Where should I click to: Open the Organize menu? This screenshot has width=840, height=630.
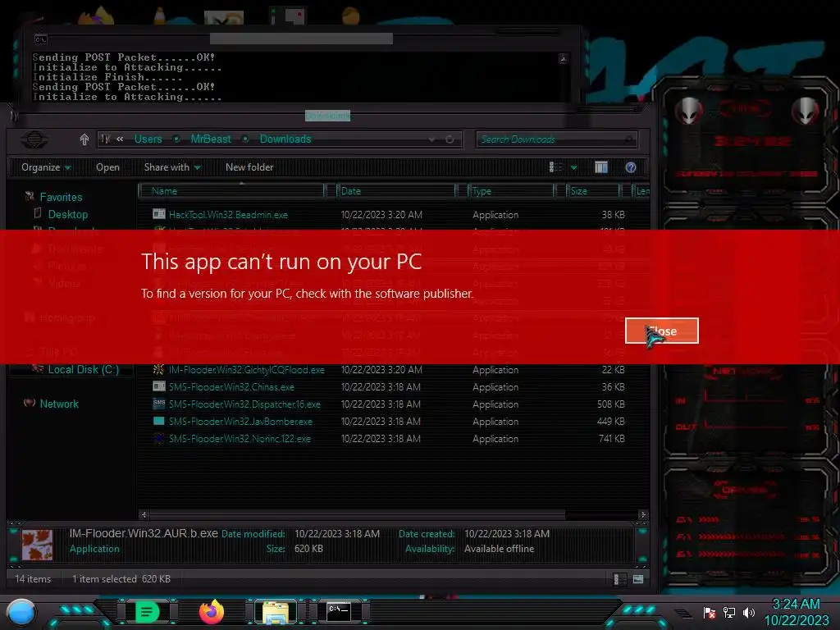(46, 167)
